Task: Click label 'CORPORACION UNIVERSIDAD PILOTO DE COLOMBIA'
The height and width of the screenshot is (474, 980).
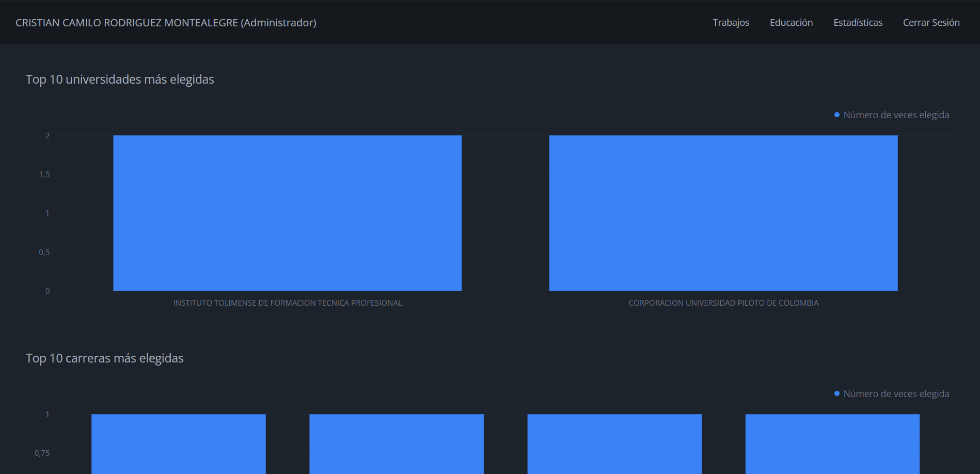Action: point(723,303)
